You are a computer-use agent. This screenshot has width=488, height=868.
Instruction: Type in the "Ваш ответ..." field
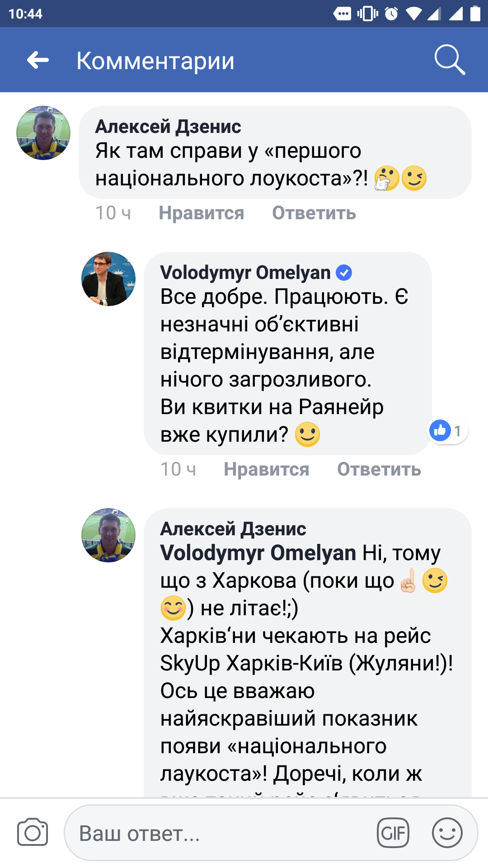(221, 833)
